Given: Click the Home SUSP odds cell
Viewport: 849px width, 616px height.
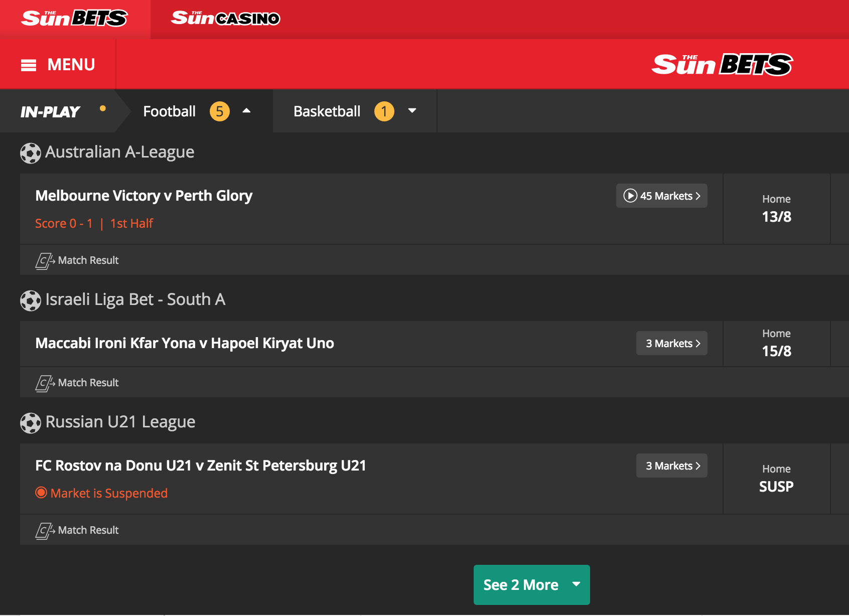Looking at the screenshot, I should pos(776,479).
